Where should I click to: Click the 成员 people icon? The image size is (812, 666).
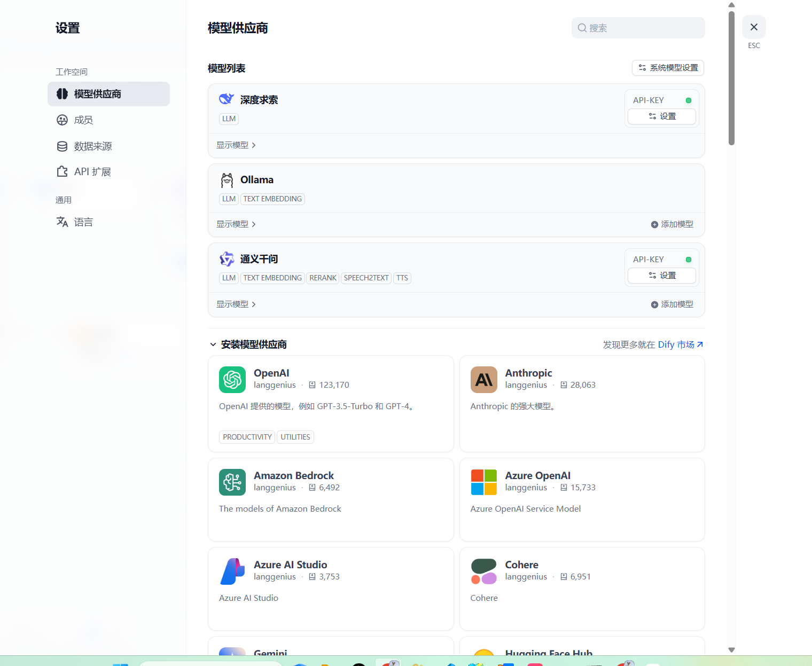pos(62,120)
